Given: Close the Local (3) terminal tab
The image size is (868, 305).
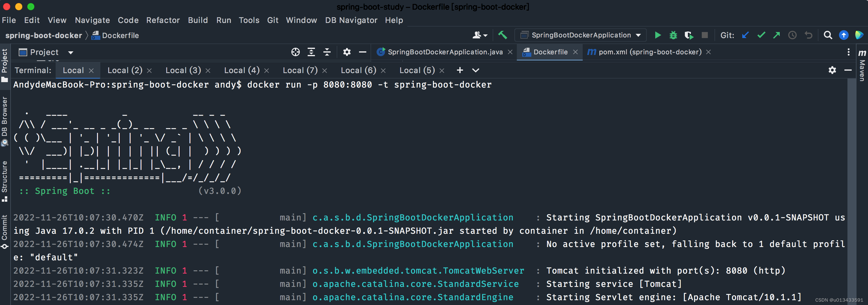Looking at the screenshot, I should [208, 71].
